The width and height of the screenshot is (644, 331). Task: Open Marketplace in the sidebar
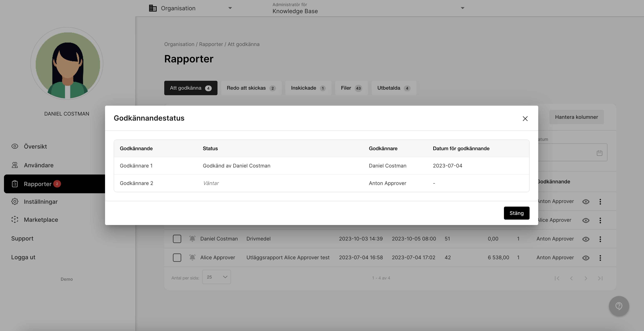pos(41,220)
